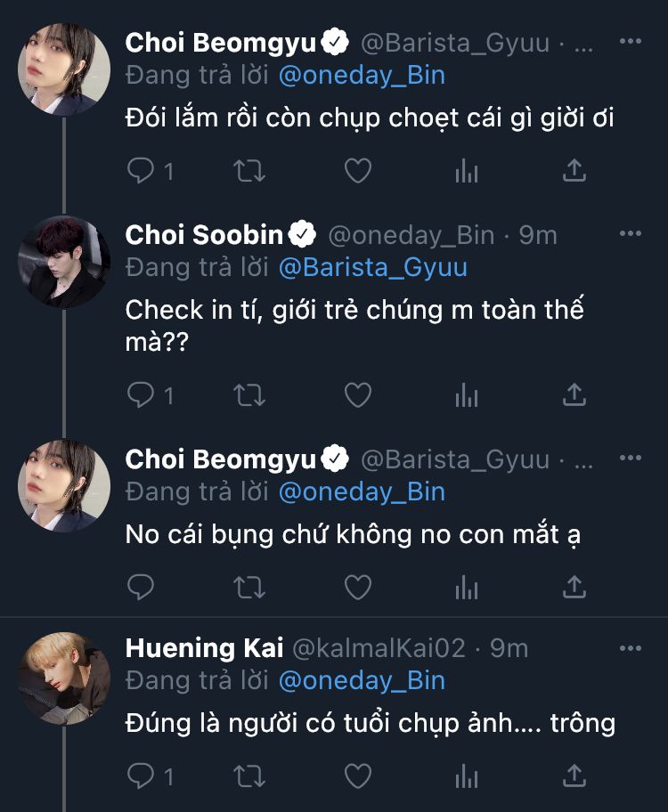Open more options on Choi Soobin's tweet

[630, 233]
